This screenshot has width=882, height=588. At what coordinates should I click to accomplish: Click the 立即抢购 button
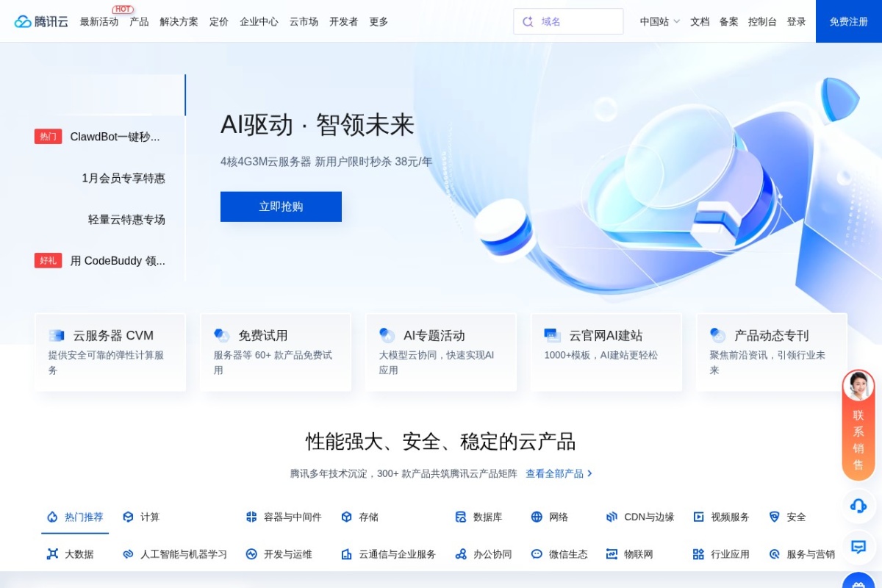pyautogui.click(x=281, y=207)
